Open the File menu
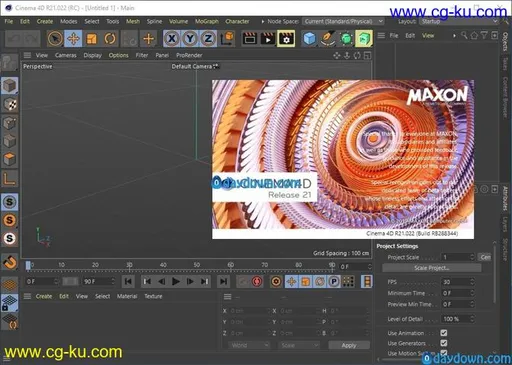The height and width of the screenshot is (365, 512). click(9, 21)
